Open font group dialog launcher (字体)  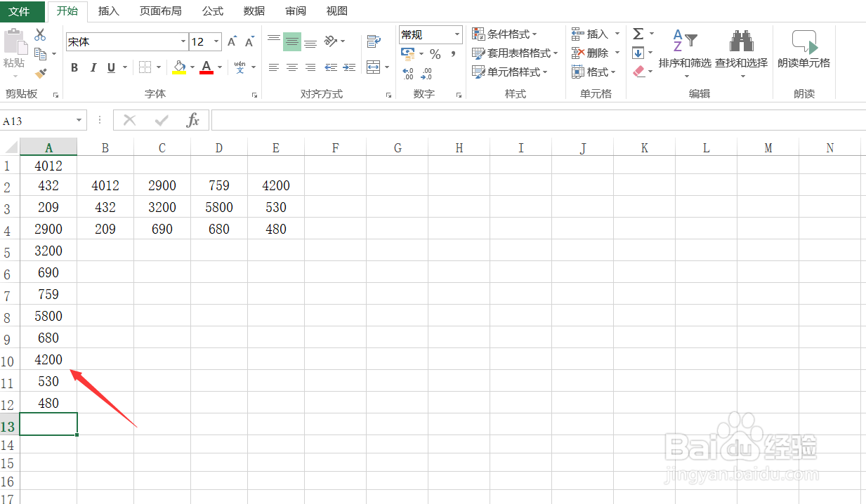[254, 94]
